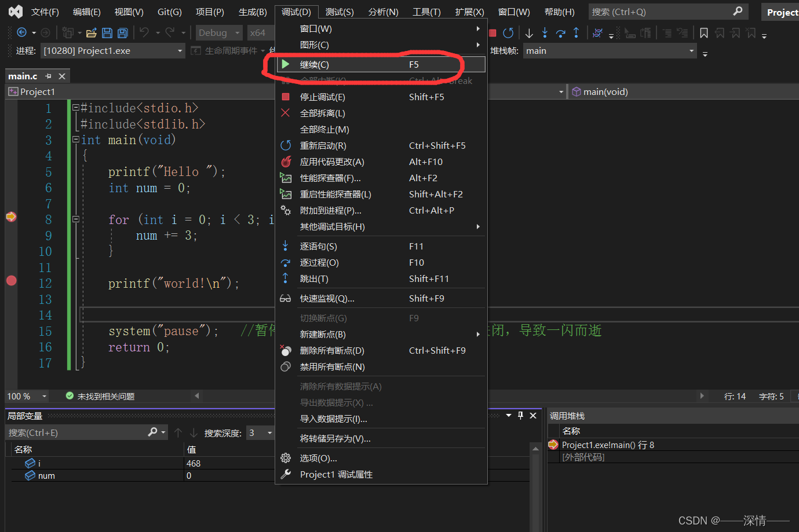Image resolution: width=799 pixels, height=532 pixels.
Task: Open the Edit (编辑) menu
Action: tap(87, 12)
